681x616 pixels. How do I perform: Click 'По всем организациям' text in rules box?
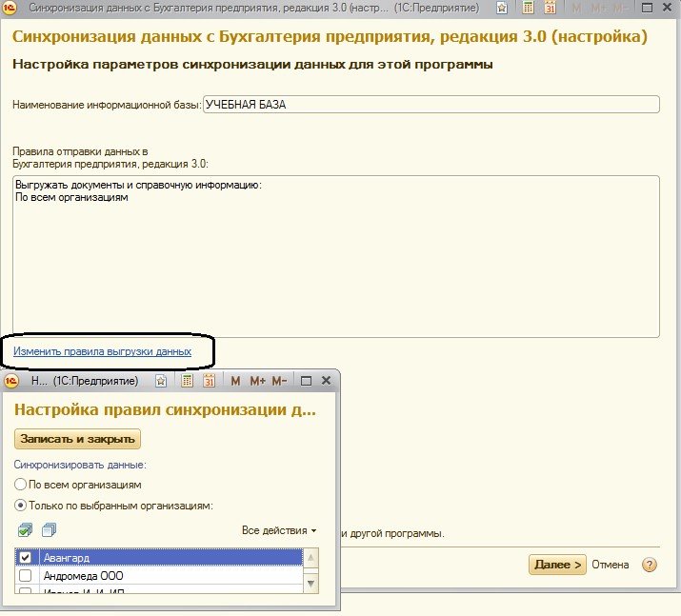71,197
